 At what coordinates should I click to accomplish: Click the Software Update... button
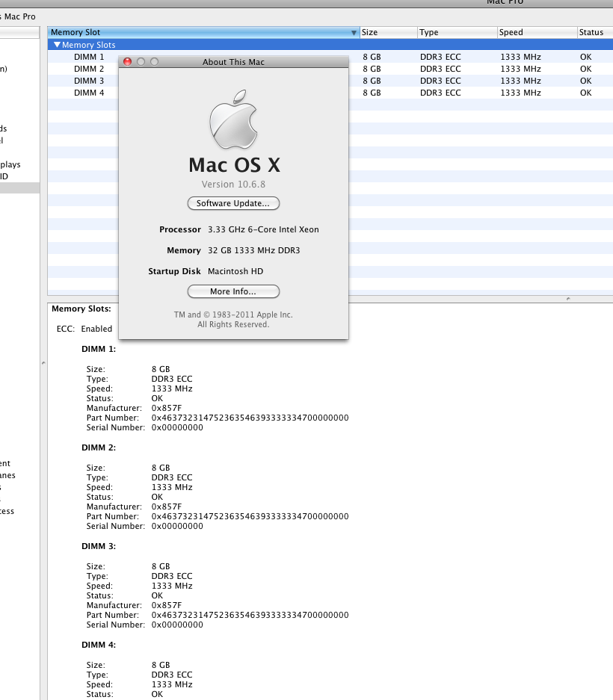click(233, 203)
